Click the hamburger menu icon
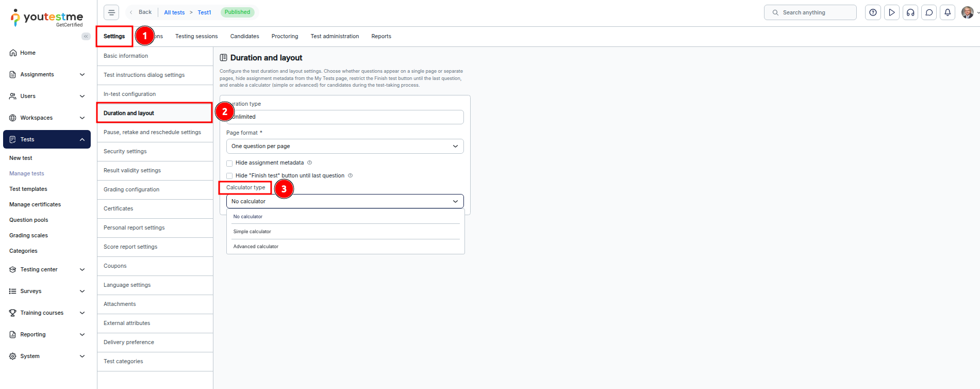Viewport: 980px width, 389px height. (111, 12)
